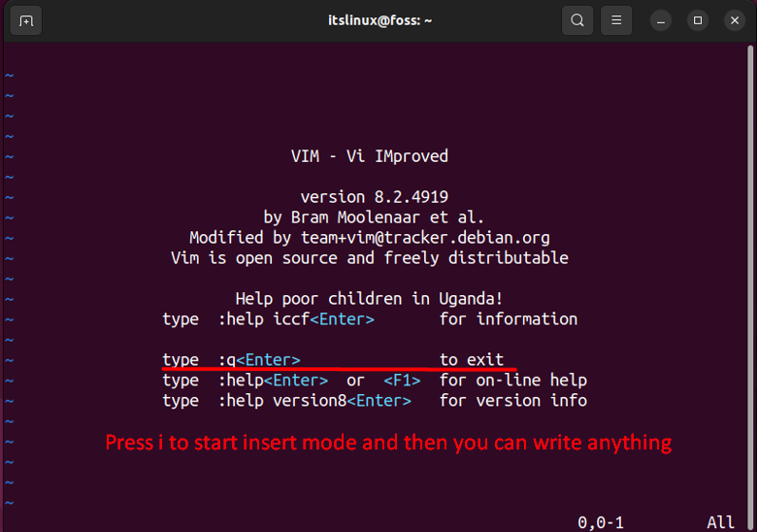Click 'for version info' text
This screenshot has width=758, height=532.
(x=513, y=400)
